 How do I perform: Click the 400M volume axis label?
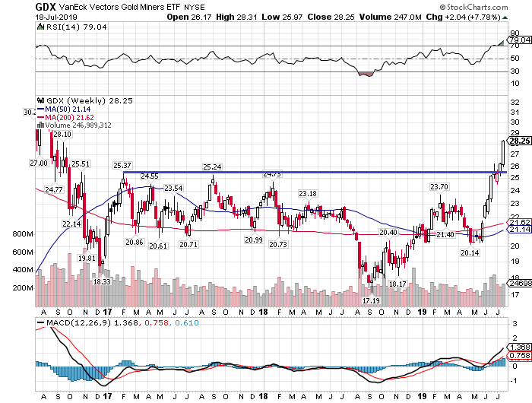pos(23,270)
